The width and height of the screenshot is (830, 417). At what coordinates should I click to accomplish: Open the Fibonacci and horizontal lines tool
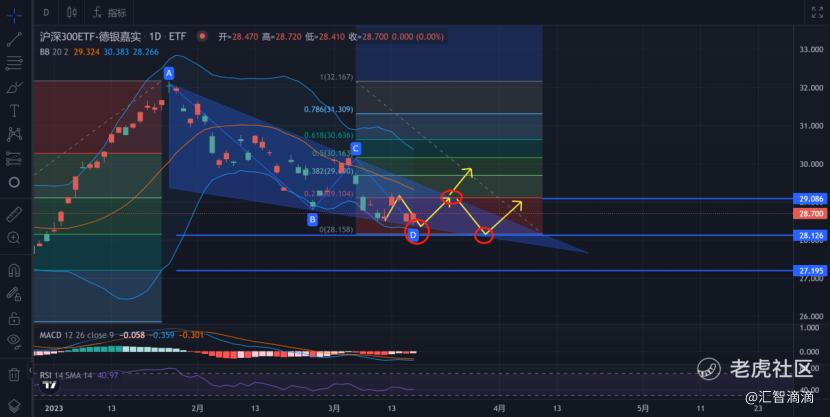(x=14, y=63)
